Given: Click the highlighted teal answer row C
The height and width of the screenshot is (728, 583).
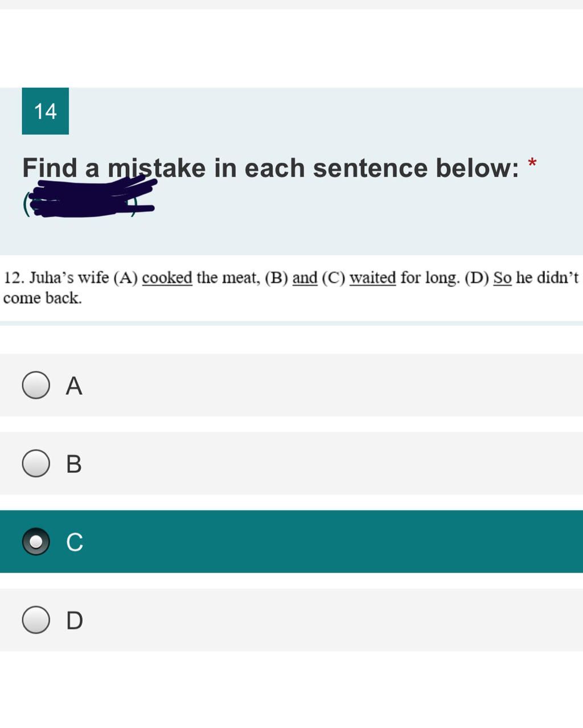Looking at the screenshot, I should pyautogui.click(x=291, y=541).
